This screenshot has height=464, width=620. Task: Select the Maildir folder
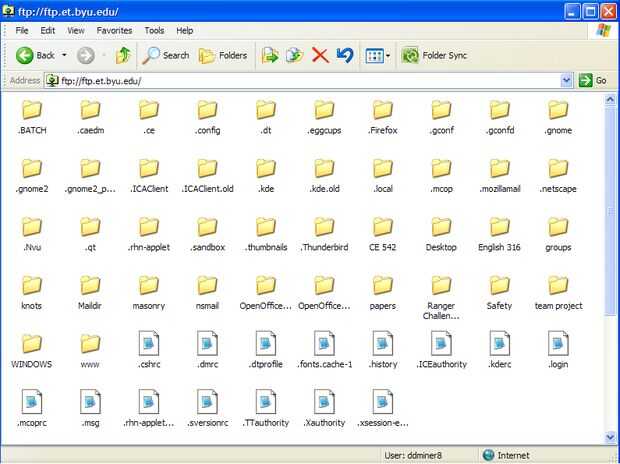pyautogui.click(x=90, y=293)
